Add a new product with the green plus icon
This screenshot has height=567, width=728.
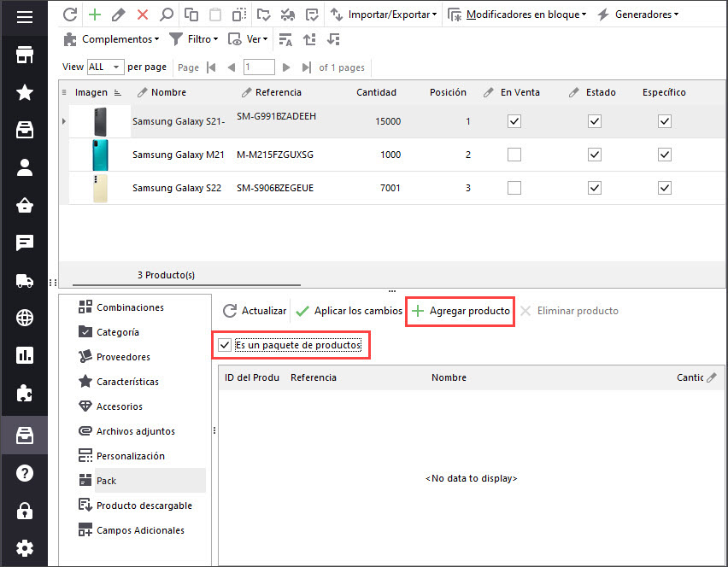[95, 15]
